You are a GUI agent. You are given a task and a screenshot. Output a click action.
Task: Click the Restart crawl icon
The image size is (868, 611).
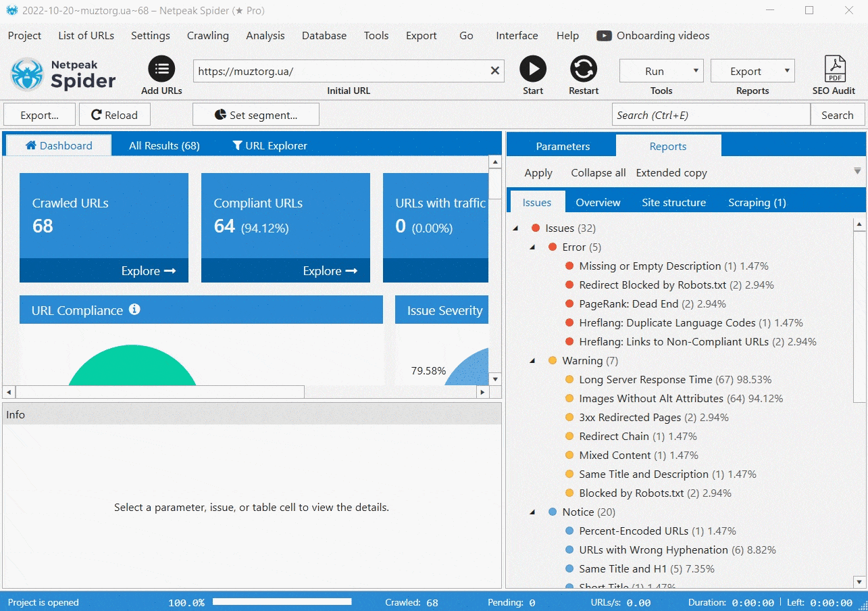(x=584, y=69)
